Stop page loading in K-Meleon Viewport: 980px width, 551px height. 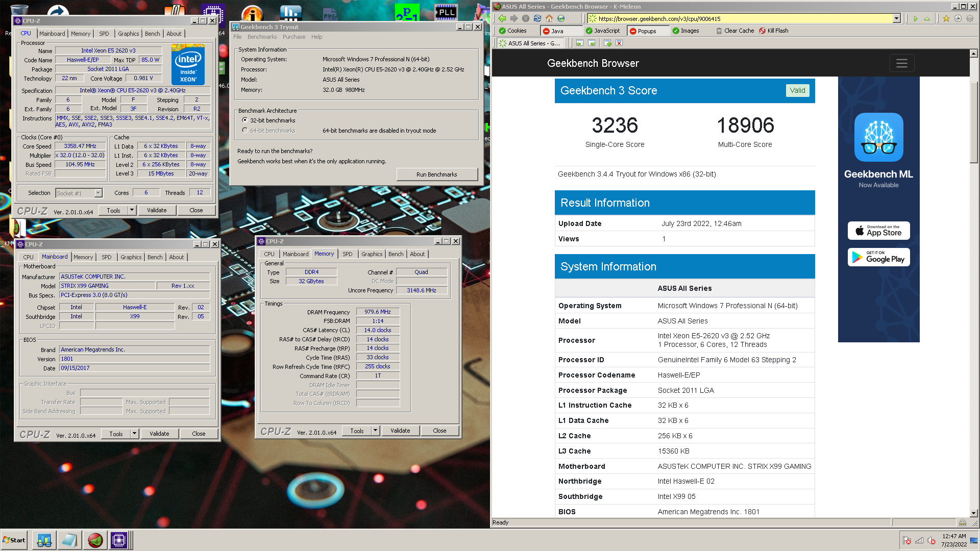click(x=526, y=18)
